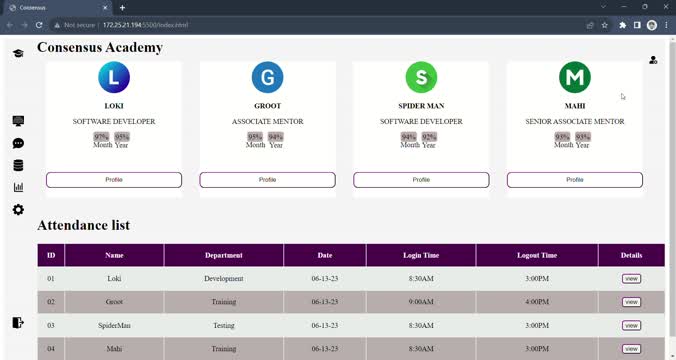Open Groot's Profile button

click(x=267, y=180)
